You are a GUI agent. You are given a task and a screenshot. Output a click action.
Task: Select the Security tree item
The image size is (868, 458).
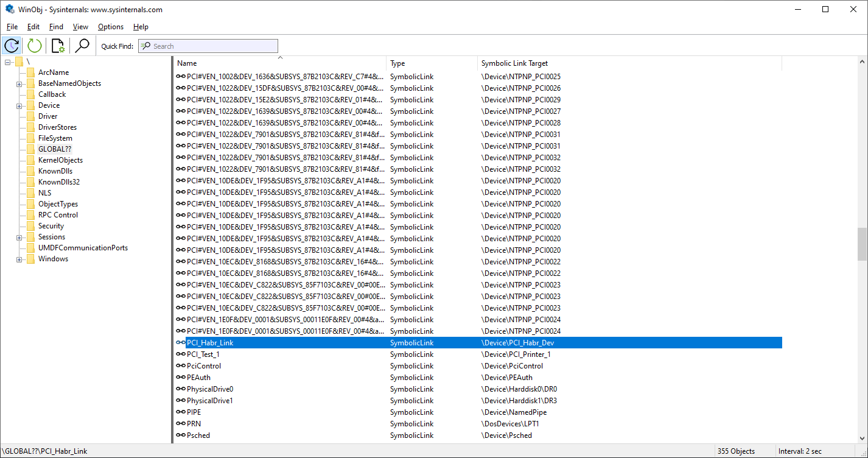click(51, 226)
